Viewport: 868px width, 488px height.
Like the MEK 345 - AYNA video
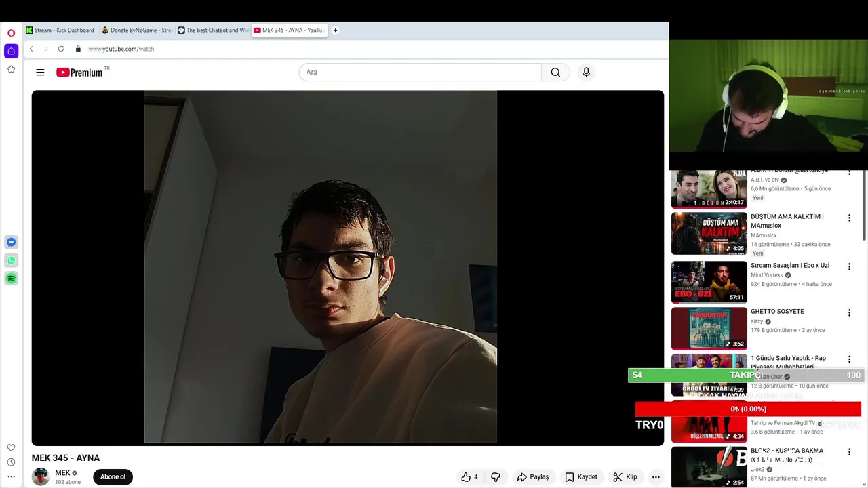469,477
